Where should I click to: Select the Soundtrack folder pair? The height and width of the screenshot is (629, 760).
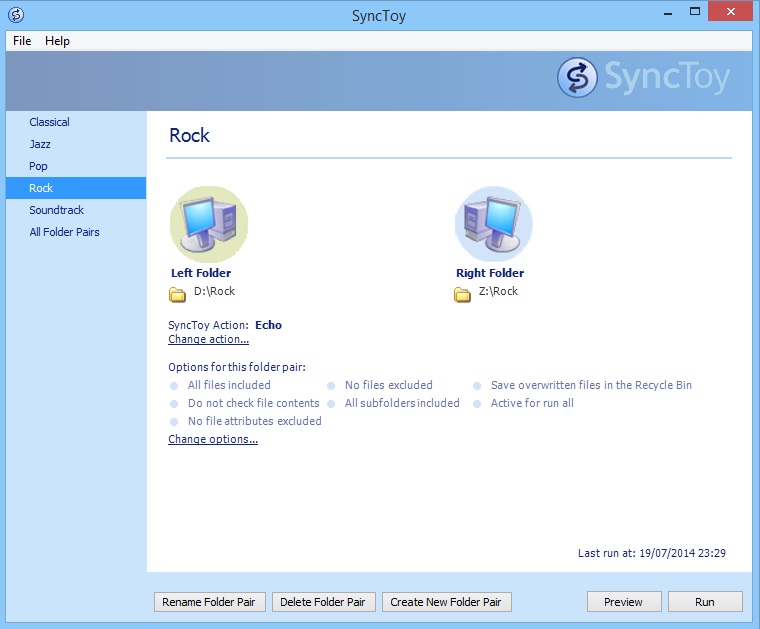(x=76, y=210)
